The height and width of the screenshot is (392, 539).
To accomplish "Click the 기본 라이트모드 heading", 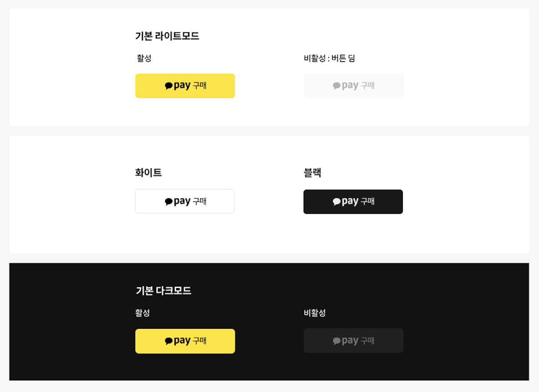I will coord(167,36).
